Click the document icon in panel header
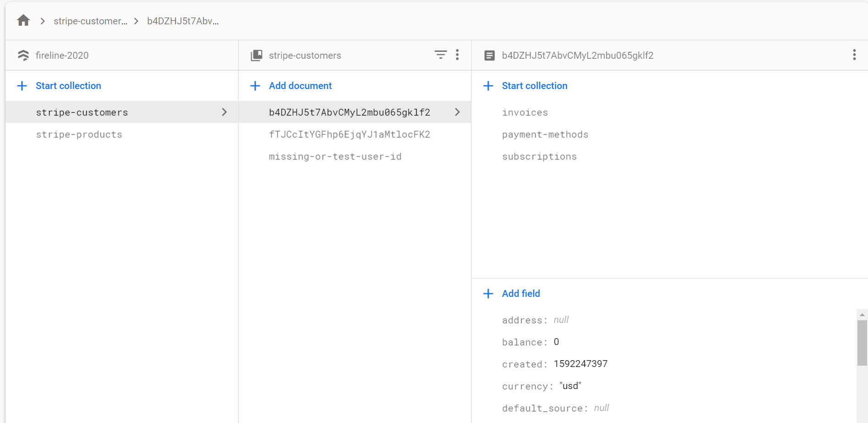The height and width of the screenshot is (423, 868). tap(489, 56)
